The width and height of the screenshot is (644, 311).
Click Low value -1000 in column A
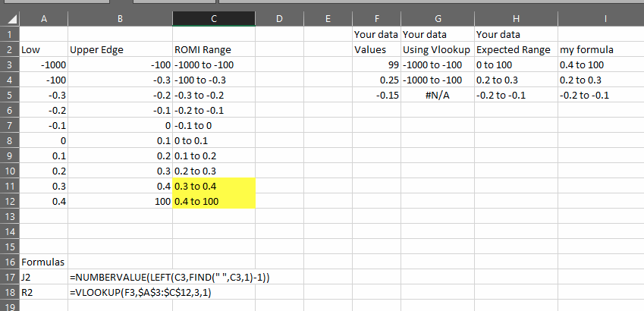(43, 65)
